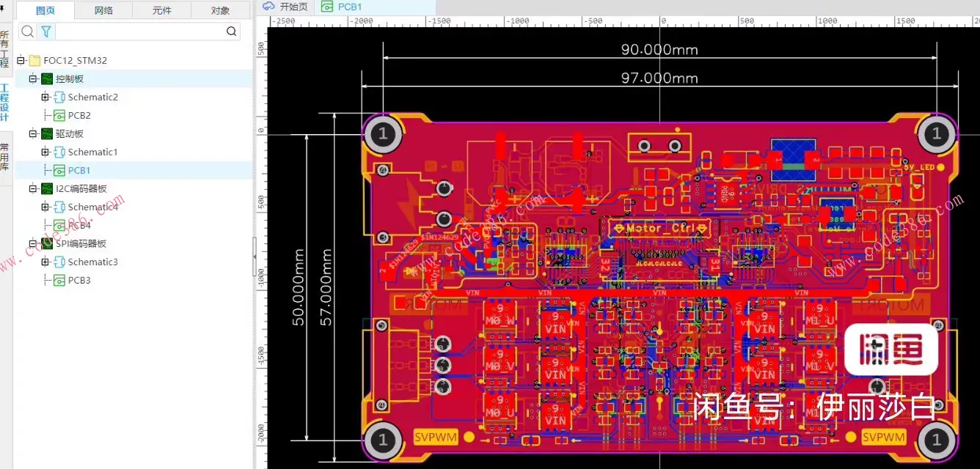Open Schematic2 in the tree
980x469 pixels.
pyautogui.click(x=93, y=97)
